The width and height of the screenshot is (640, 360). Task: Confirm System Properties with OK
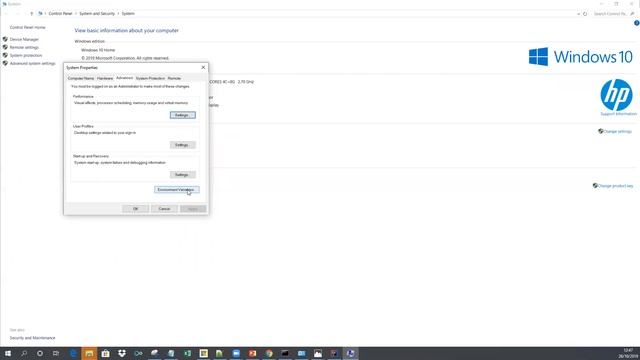pyautogui.click(x=136, y=209)
